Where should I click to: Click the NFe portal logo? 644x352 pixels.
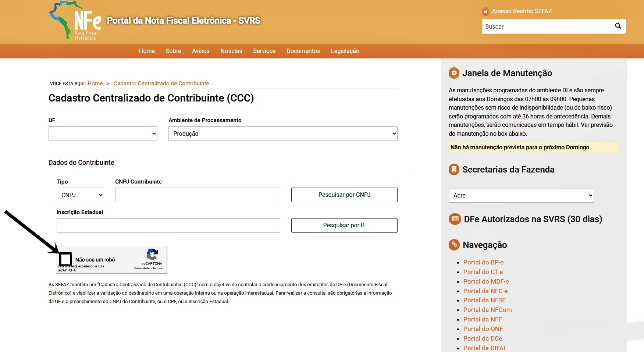pyautogui.click(x=75, y=21)
